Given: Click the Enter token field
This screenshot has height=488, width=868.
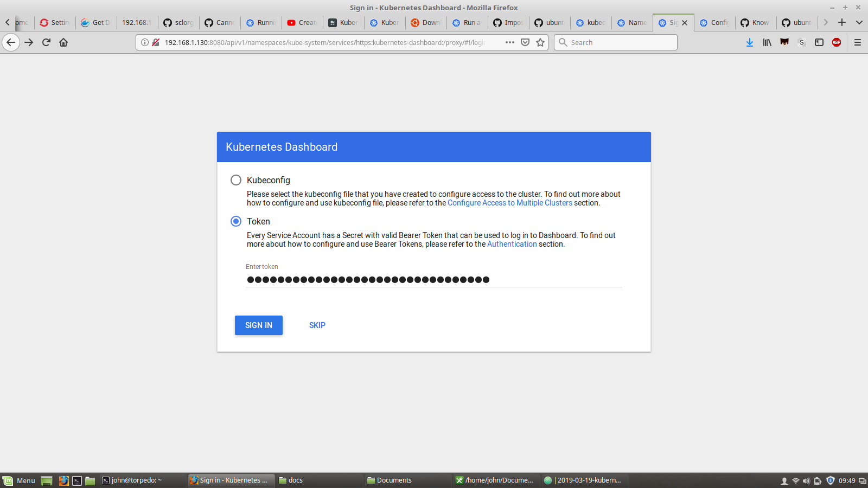Looking at the screenshot, I should coord(434,280).
